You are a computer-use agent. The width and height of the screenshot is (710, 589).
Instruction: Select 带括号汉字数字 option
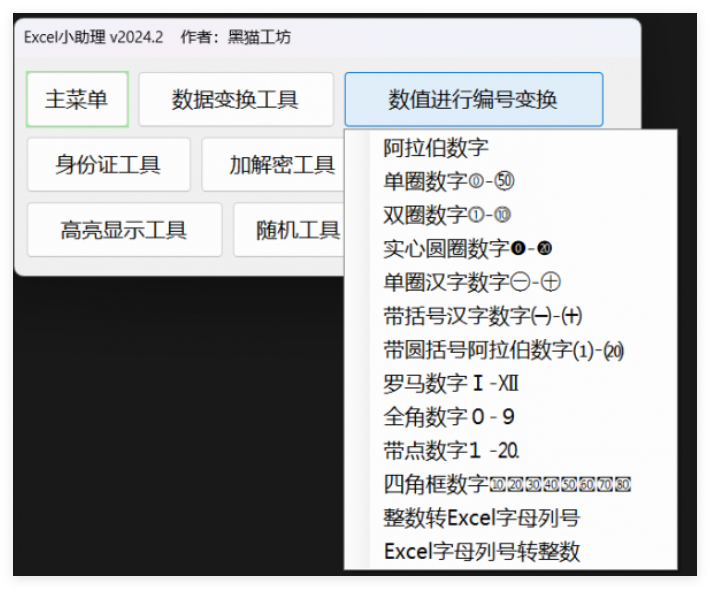point(511,316)
